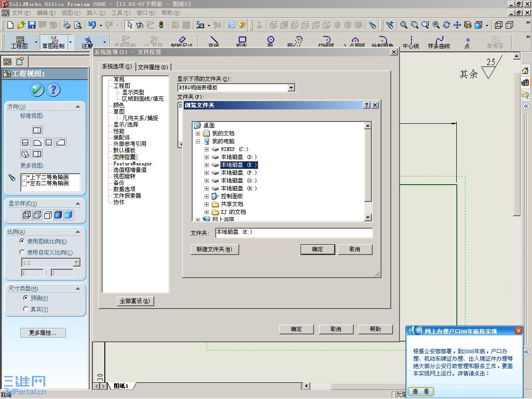Click the Isometric standard view icon
This screenshot has width=532, height=399.
25,154
